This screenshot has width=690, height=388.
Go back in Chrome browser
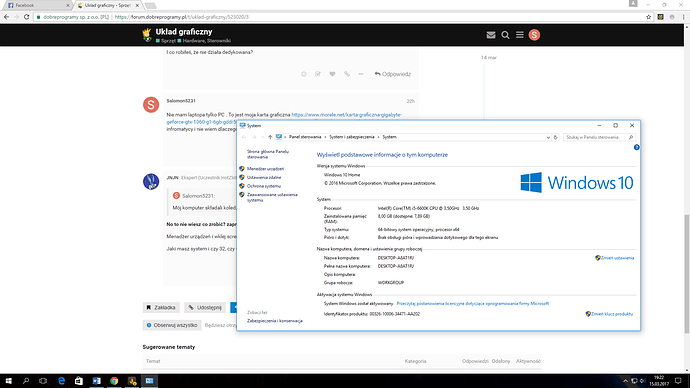tap(6, 17)
